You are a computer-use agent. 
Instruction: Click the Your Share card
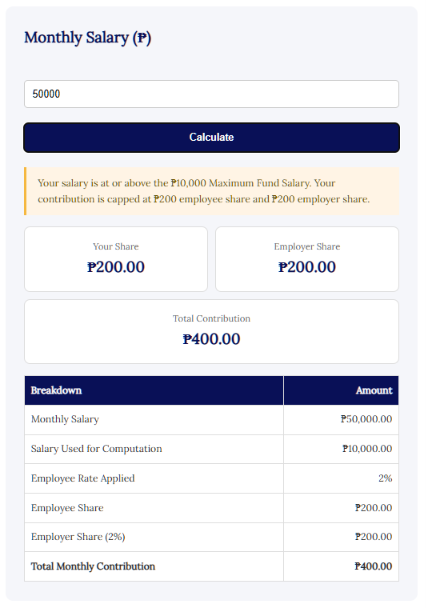point(116,259)
